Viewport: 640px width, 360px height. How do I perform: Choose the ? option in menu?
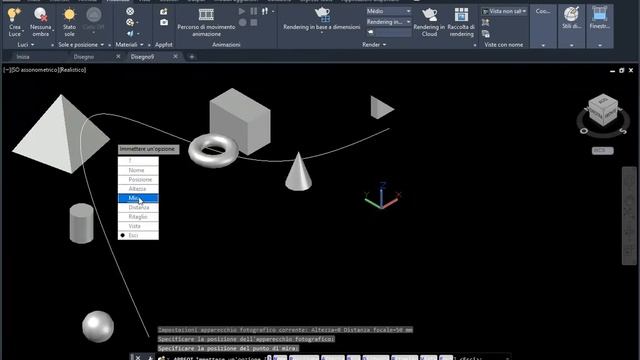(138, 161)
